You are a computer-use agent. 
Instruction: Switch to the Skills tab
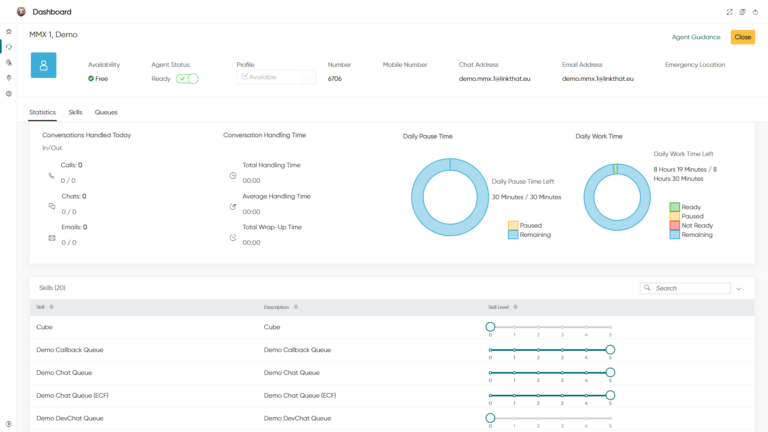tap(75, 112)
